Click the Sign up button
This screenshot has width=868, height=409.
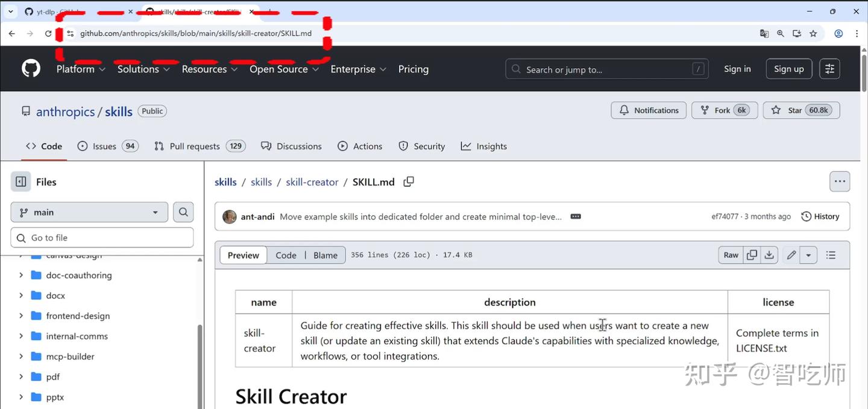coord(789,69)
